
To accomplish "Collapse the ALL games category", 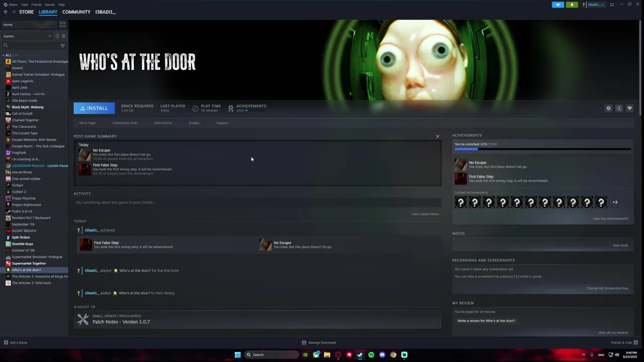I will click(4, 55).
